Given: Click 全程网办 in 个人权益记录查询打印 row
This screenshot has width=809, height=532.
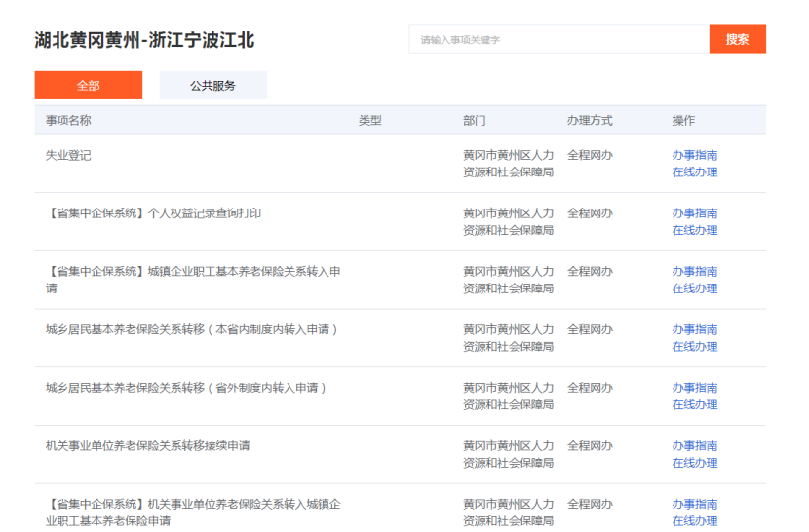Looking at the screenshot, I should point(590,213).
